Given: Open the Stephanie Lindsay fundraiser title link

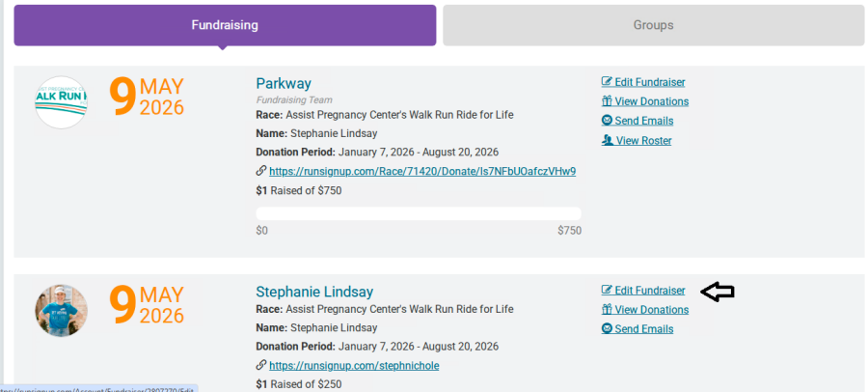Looking at the screenshot, I should [x=313, y=292].
